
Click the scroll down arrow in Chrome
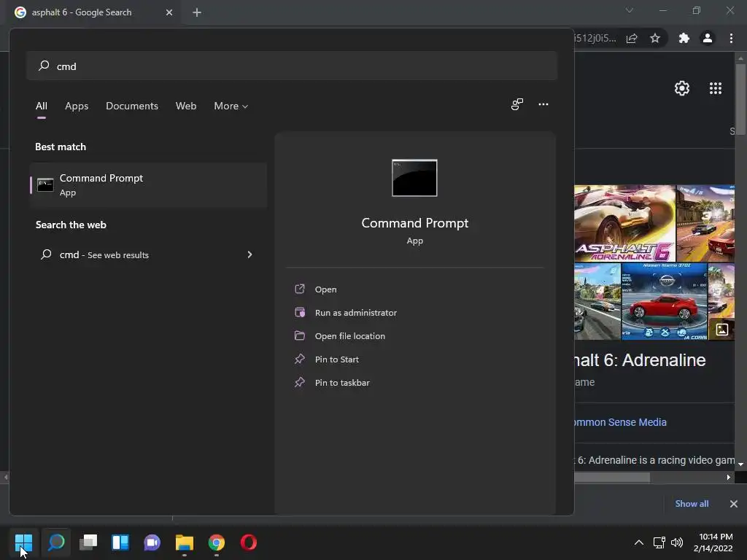coord(740,464)
